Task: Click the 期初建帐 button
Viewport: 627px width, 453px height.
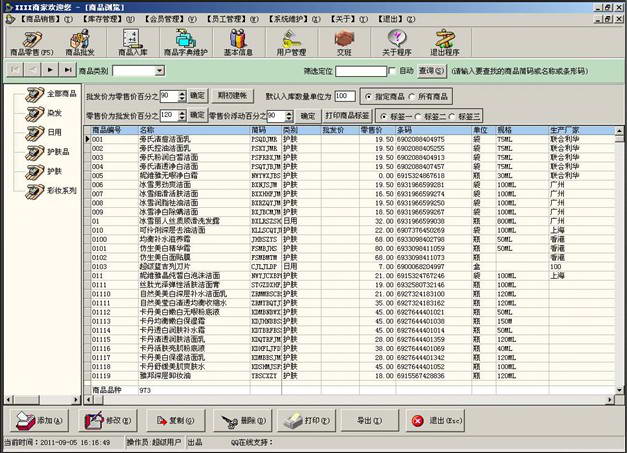Action: (232, 96)
